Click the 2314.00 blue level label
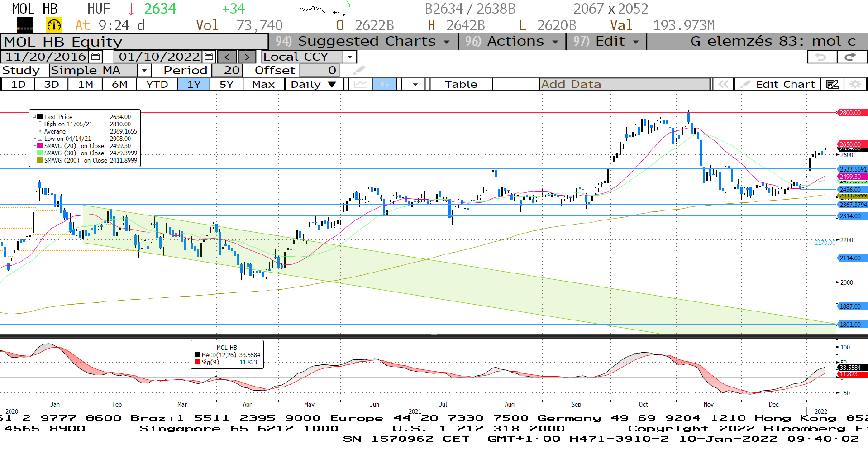 coord(853,216)
